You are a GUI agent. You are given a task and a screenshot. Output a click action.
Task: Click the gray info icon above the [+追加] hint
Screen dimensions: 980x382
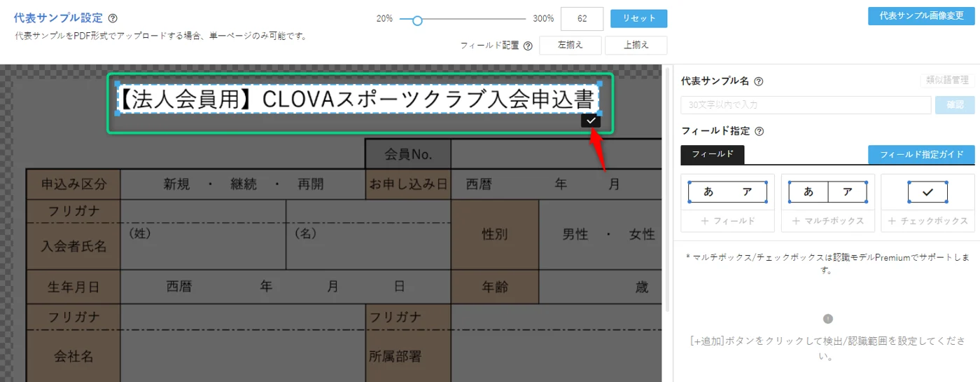coord(828,319)
